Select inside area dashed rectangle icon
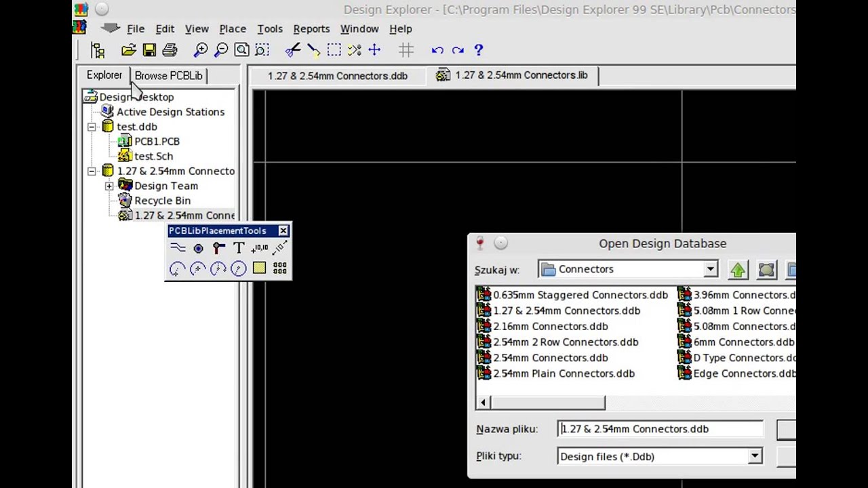The height and width of the screenshot is (488, 868). point(334,50)
